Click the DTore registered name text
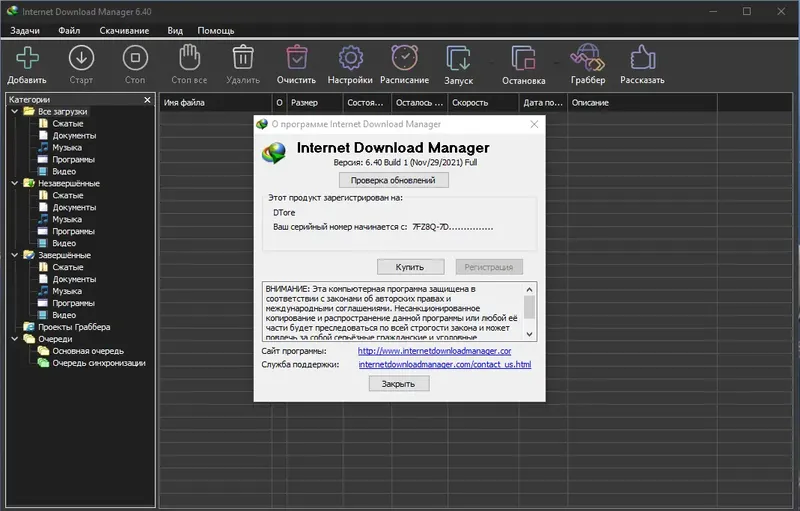This screenshot has width=800, height=511. (284, 213)
